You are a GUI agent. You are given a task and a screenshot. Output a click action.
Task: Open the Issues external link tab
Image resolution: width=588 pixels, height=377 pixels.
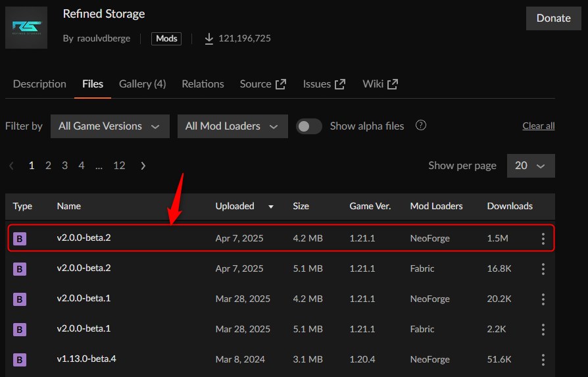(324, 84)
